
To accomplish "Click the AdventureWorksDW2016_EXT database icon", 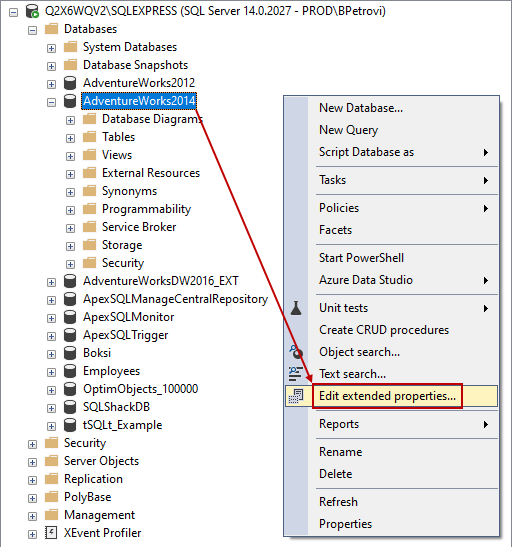I will point(70,281).
